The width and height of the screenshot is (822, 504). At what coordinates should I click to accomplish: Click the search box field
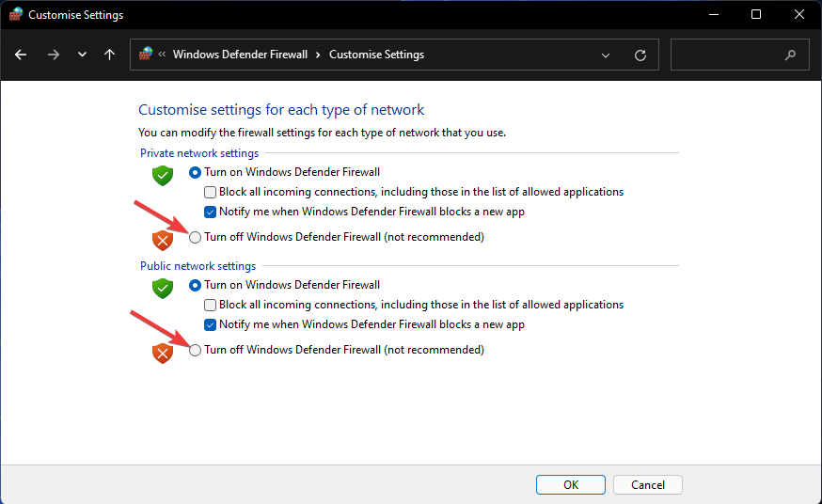(x=739, y=55)
